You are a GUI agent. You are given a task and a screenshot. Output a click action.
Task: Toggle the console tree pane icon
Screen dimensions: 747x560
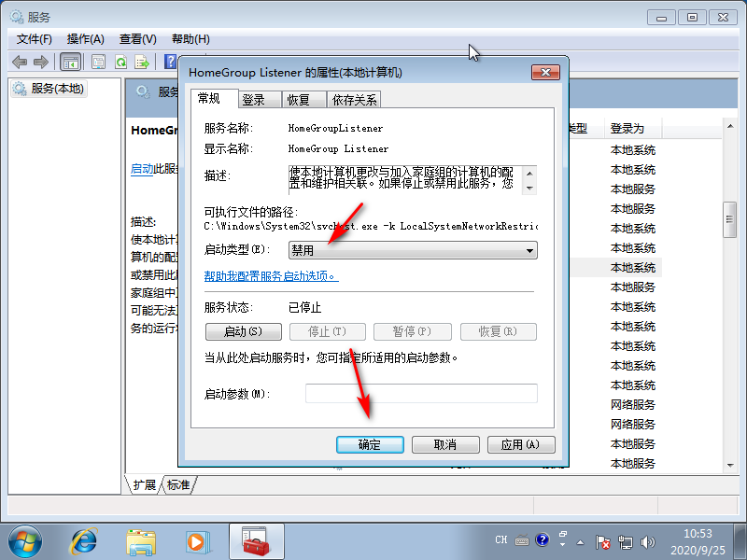70,62
